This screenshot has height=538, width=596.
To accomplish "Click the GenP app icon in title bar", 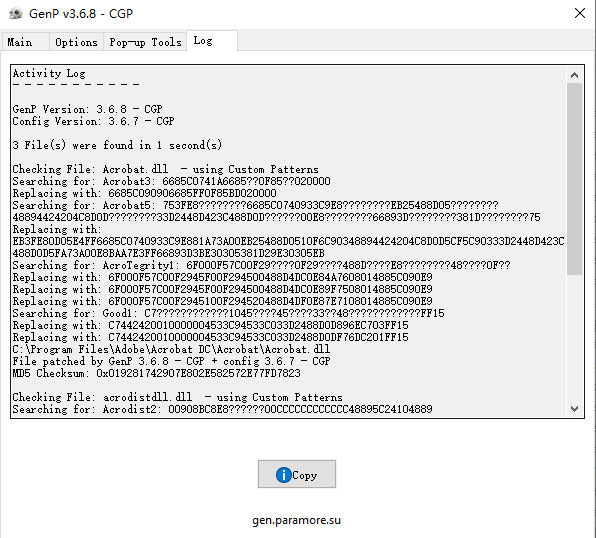I will coord(16,14).
